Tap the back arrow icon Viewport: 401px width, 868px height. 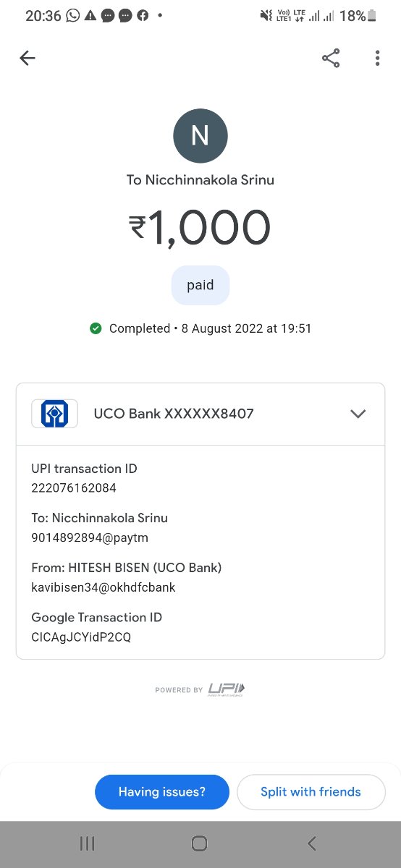[x=28, y=59]
